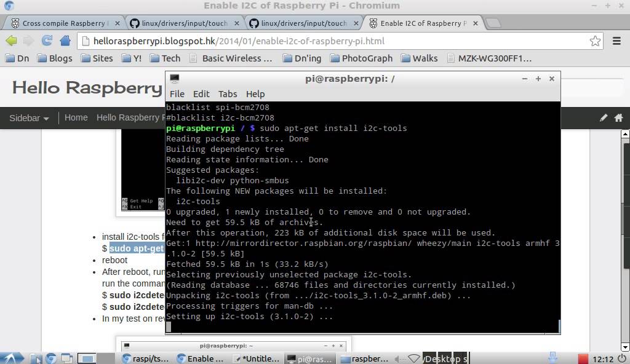Open the Sites bookmarks folder

click(x=97, y=58)
